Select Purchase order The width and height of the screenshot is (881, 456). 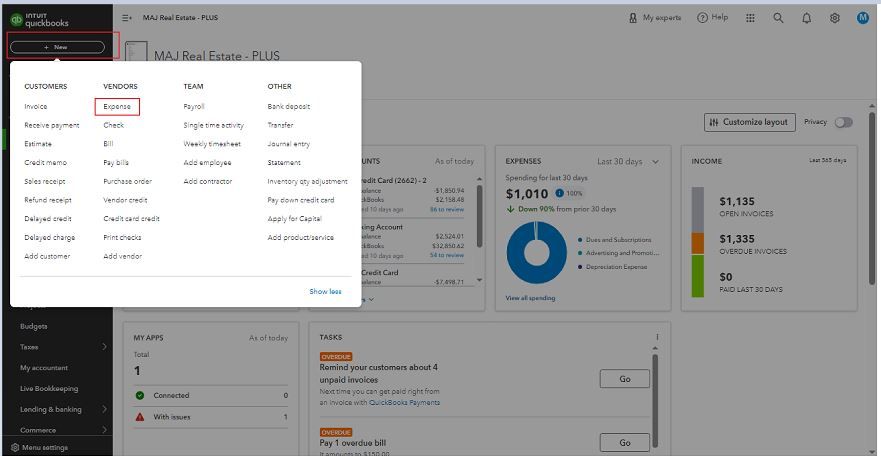click(128, 181)
